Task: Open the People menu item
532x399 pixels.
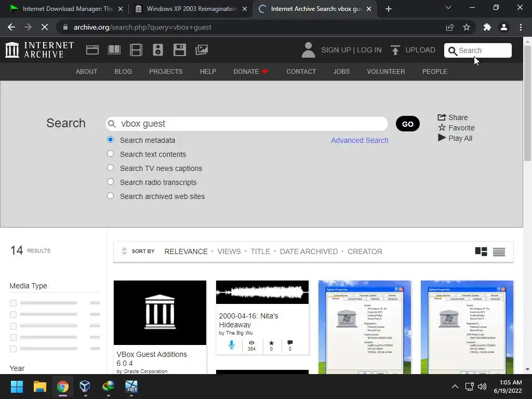Action: [435, 72]
